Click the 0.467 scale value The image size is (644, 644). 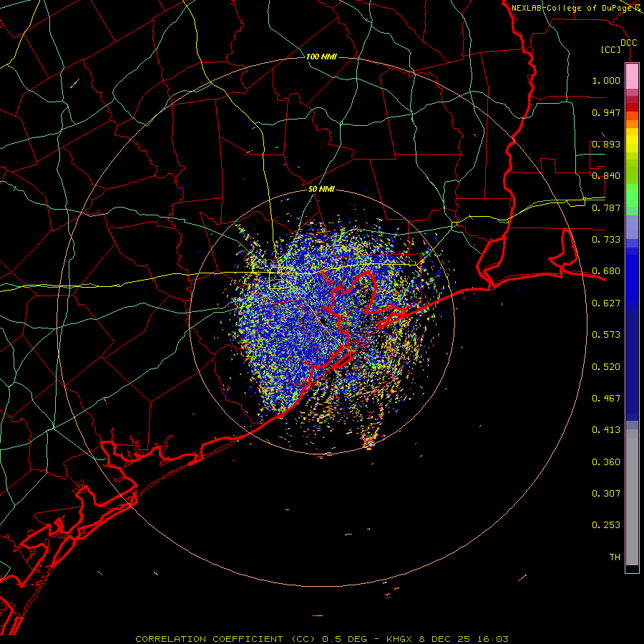point(606,399)
